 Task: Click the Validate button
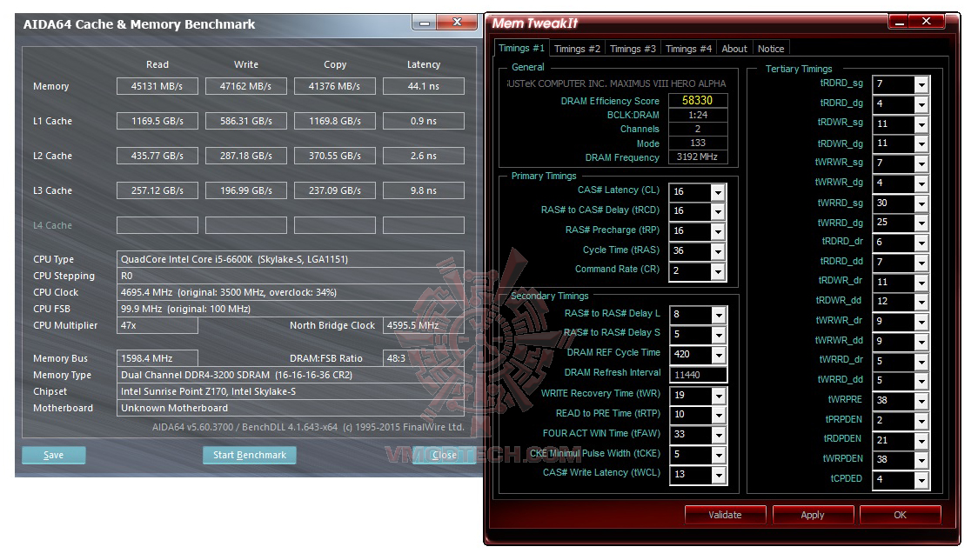[725, 515]
